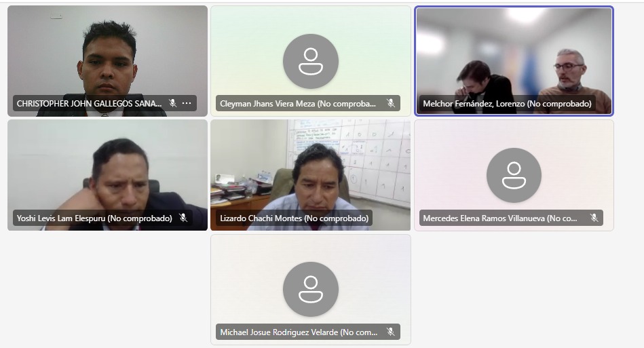
Task: Select Yoshi Levis Lam Elespuru's video feed
Action: (108, 175)
